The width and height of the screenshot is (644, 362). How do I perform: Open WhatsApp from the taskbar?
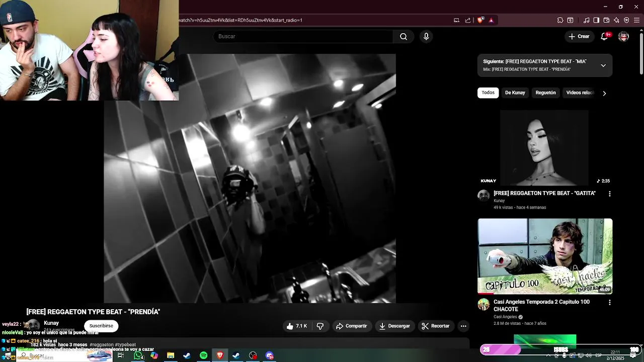(138, 355)
